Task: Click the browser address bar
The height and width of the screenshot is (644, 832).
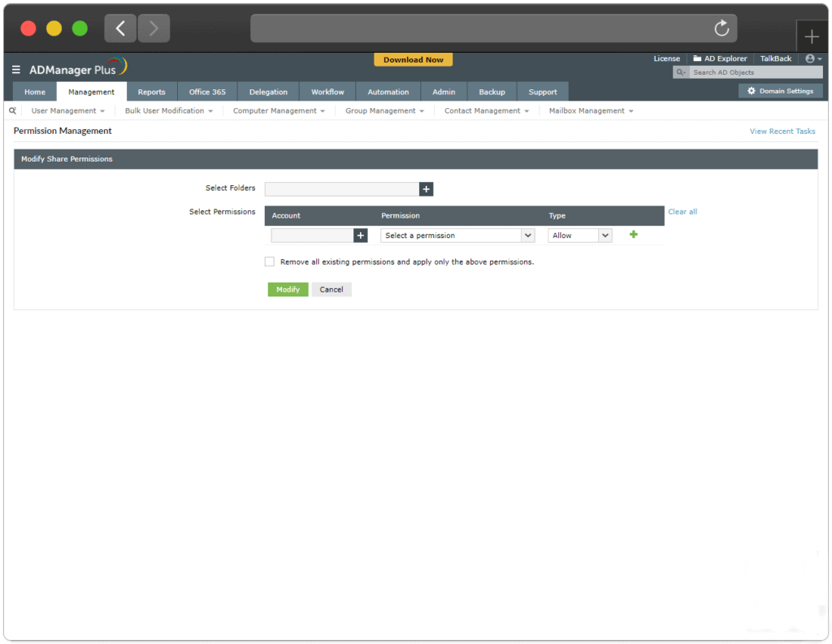Action: pyautogui.click(x=493, y=28)
